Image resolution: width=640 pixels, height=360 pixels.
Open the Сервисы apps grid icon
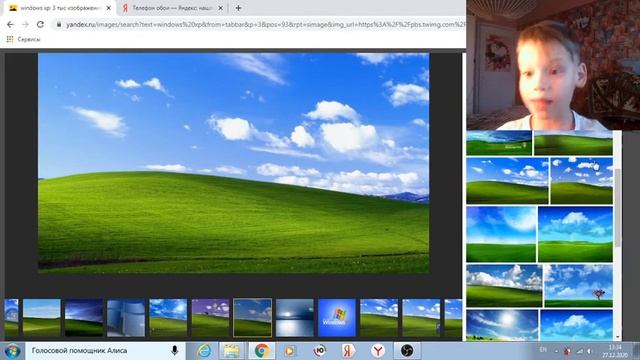[10, 39]
